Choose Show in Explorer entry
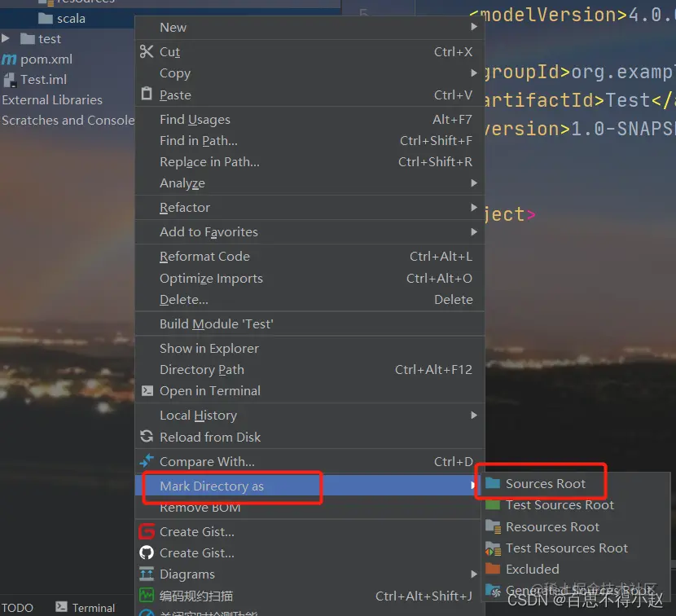Screen dimensions: 676x616 tap(309, 348)
